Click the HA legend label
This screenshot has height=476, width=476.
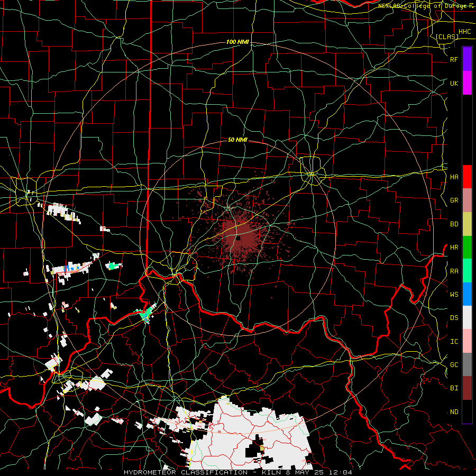454,177
